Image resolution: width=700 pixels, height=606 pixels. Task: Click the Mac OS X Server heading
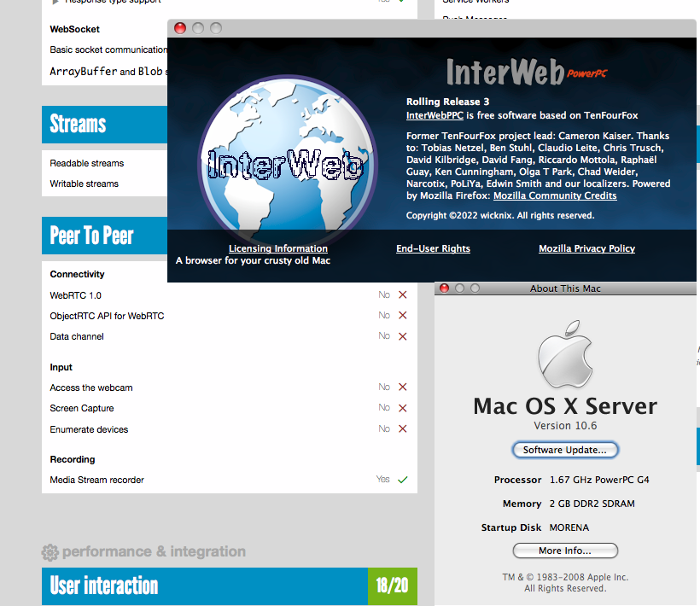[x=565, y=406]
